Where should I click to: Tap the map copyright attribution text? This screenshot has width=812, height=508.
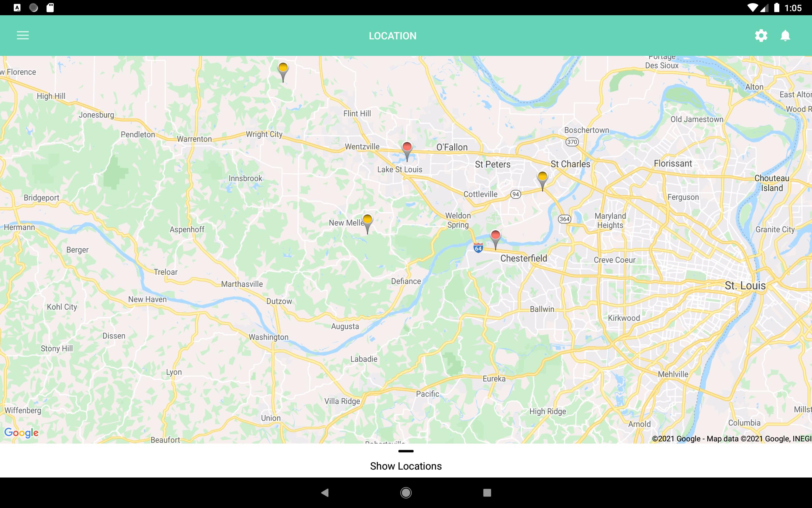731,438
